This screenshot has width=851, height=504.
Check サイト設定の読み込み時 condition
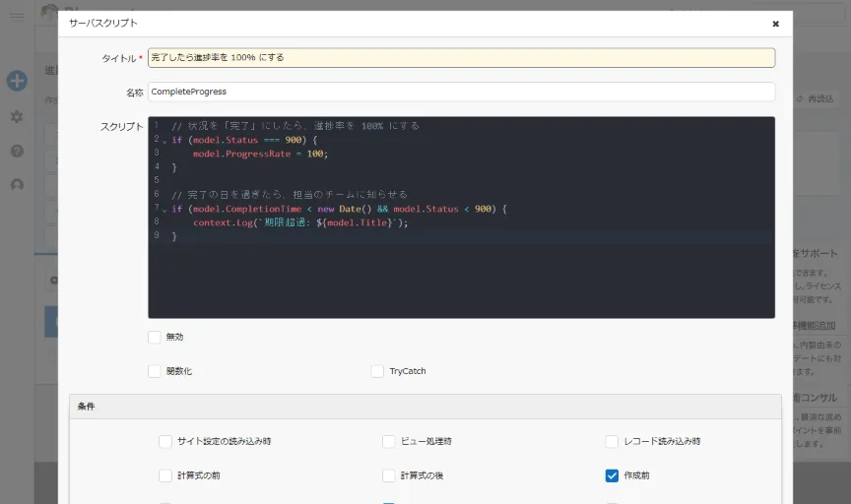tap(165, 441)
